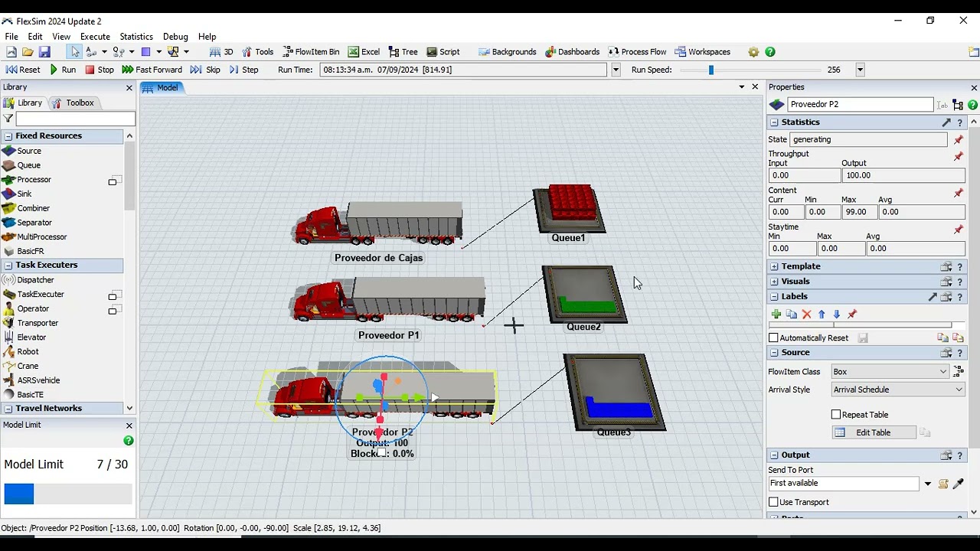Enable the Repeat Table checkbox
980x551 pixels.
(x=836, y=415)
